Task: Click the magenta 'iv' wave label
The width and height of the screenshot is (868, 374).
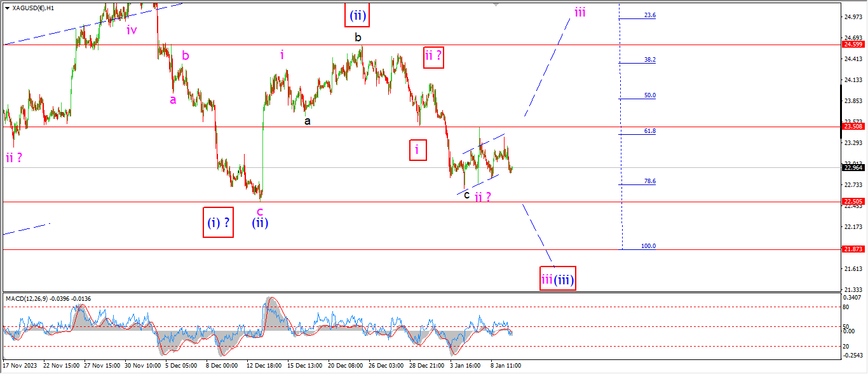Action: pos(131,30)
